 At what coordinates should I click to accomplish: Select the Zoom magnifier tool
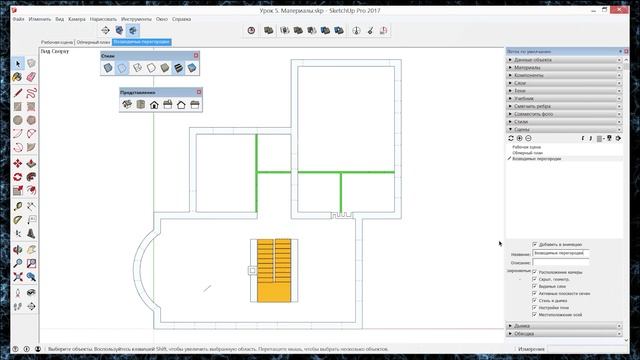[x=18, y=263]
